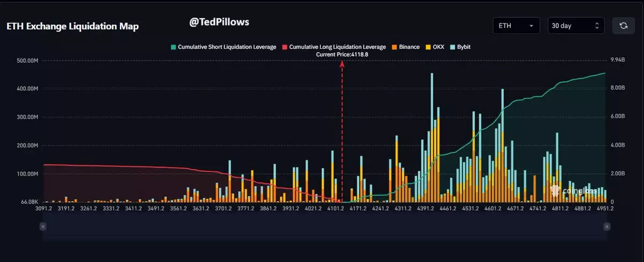Click the @TedPillows handle text

click(x=219, y=22)
